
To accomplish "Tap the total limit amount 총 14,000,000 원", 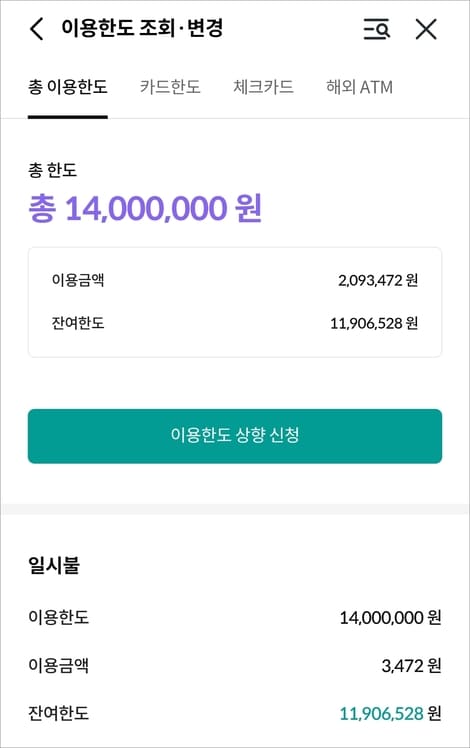I will click(145, 208).
